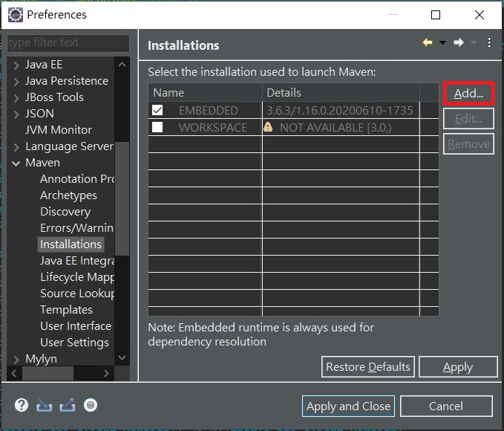Expand the JBoss Tools node
The width and height of the screenshot is (504, 431).
tap(16, 98)
